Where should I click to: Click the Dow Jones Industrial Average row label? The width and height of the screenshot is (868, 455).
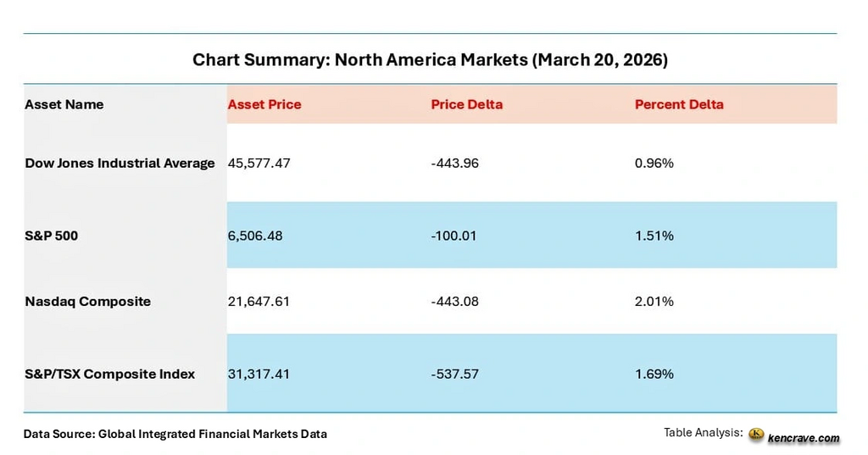(x=120, y=163)
